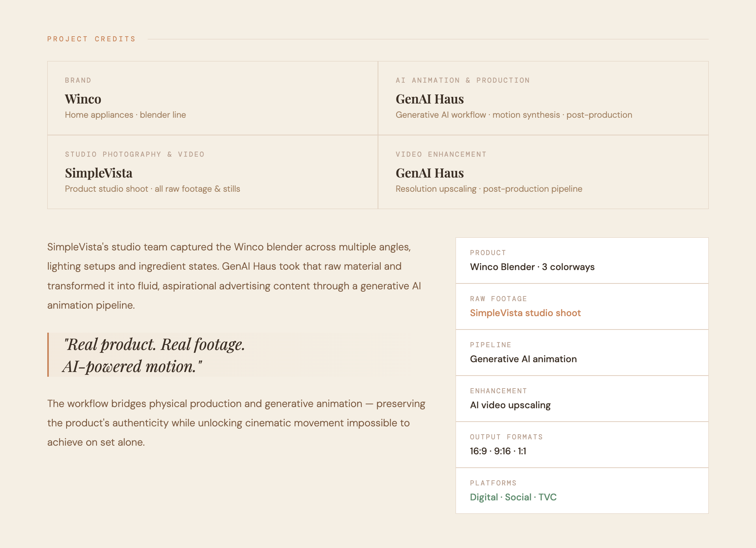The height and width of the screenshot is (548, 756).
Task: Open GenAI Haus under AI Animation & Production
Action: coord(430,99)
